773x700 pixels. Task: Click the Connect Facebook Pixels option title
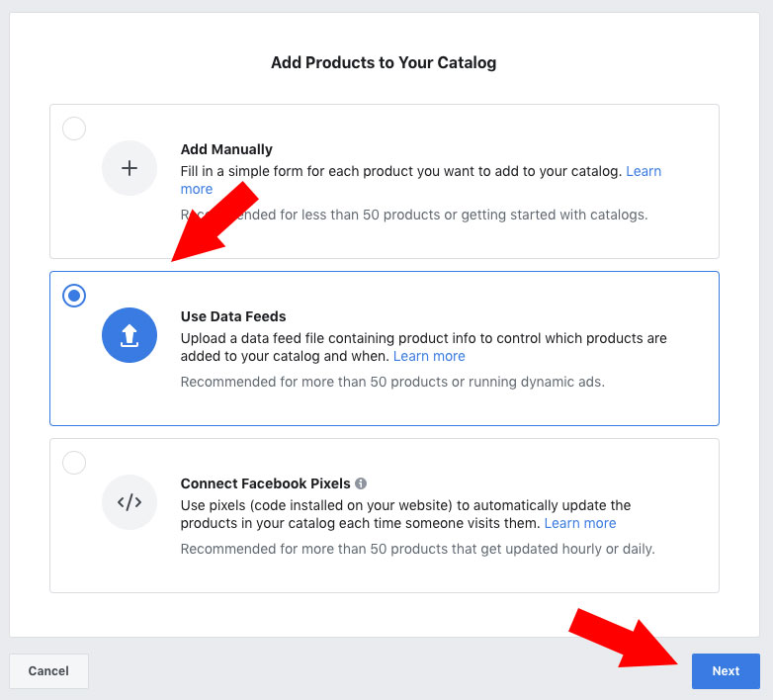(x=265, y=483)
